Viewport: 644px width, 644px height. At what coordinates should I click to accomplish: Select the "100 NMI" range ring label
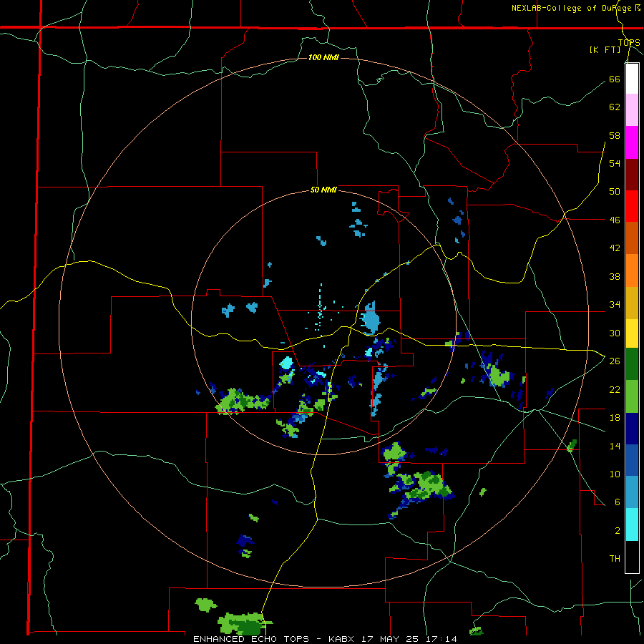pyautogui.click(x=323, y=57)
